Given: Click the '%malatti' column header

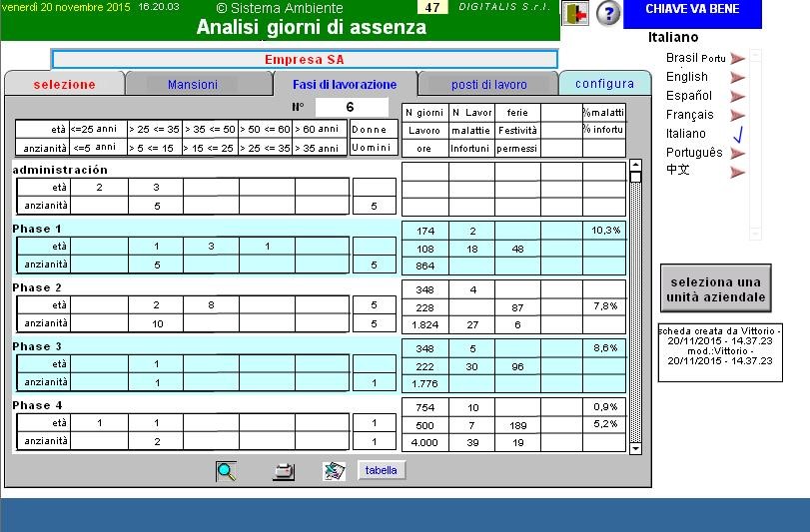Looking at the screenshot, I should pos(603,113).
